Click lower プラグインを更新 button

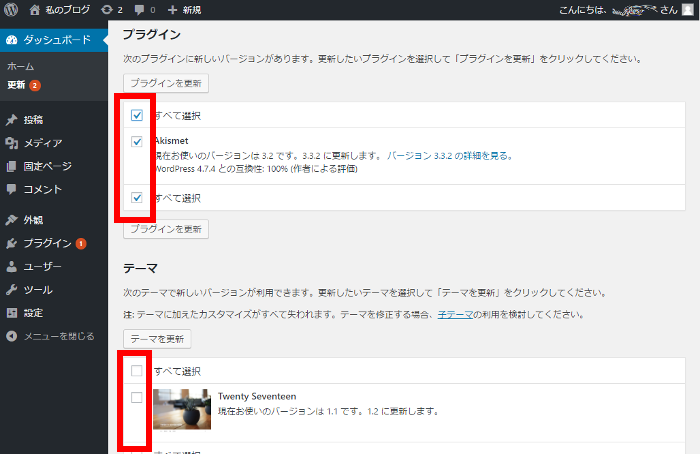pyautogui.click(x=166, y=229)
